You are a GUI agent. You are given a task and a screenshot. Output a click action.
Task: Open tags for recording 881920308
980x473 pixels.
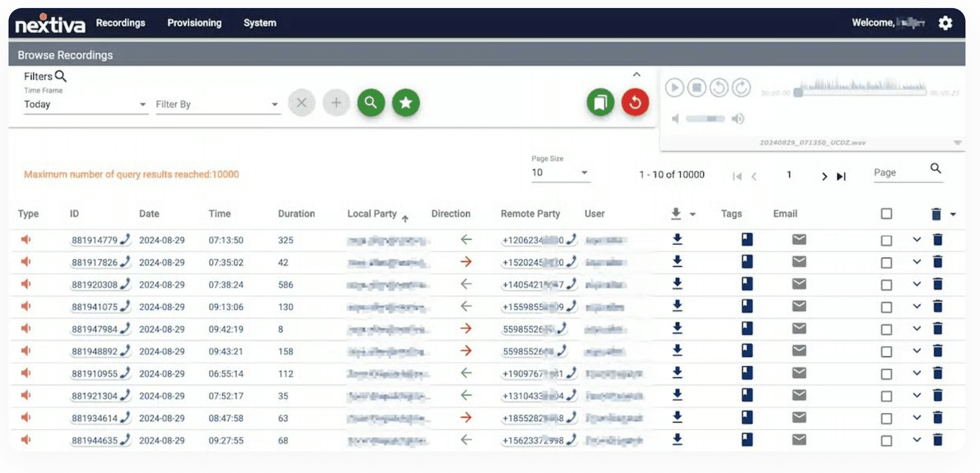[x=746, y=284]
